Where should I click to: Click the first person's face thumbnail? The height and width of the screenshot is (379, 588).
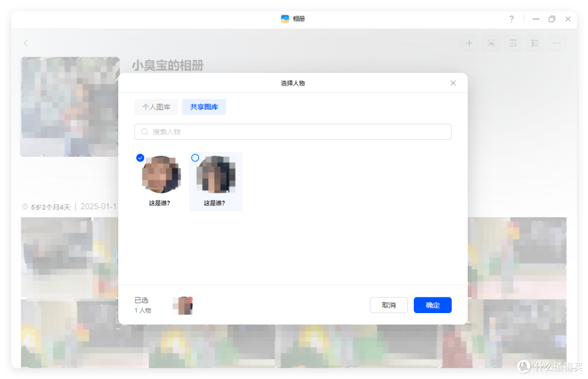[x=161, y=174]
